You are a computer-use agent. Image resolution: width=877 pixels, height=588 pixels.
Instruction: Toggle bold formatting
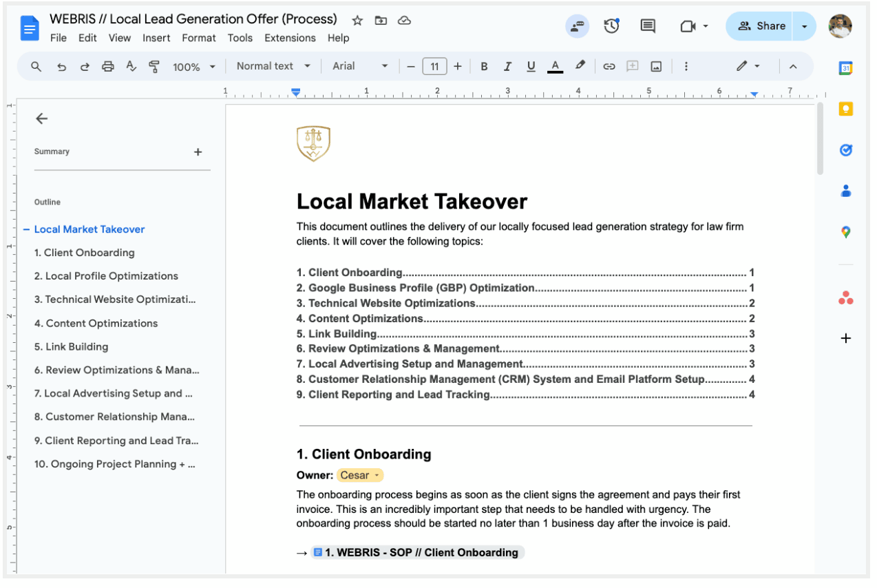pyautogui.click(x=484, y=67)
